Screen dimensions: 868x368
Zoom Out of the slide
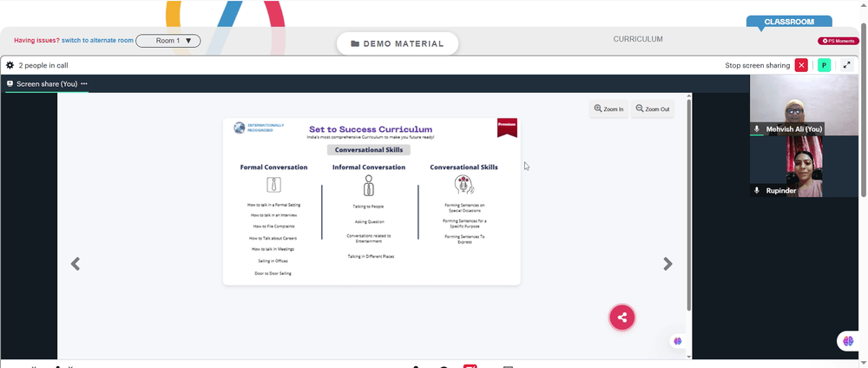[653, 109]
